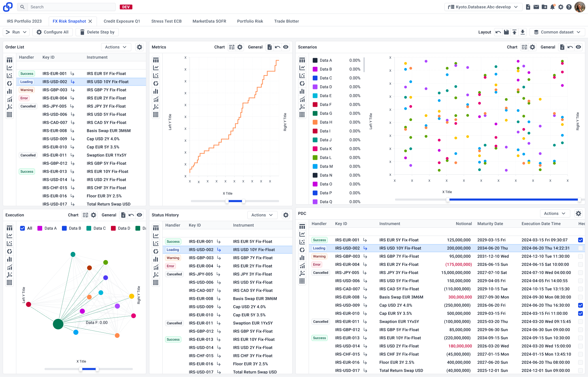Open the notifications bell

pyautogui.click(x=553, y=7)
